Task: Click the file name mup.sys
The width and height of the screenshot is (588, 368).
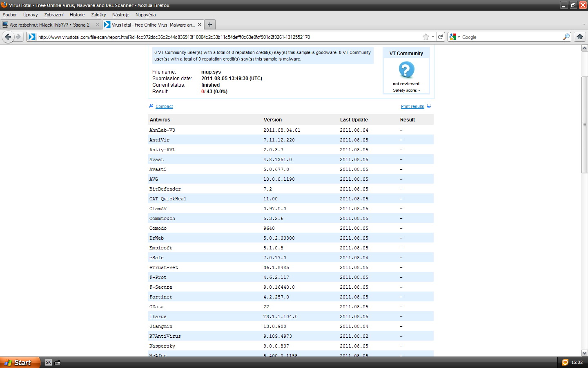Action: tap(211, 72)
